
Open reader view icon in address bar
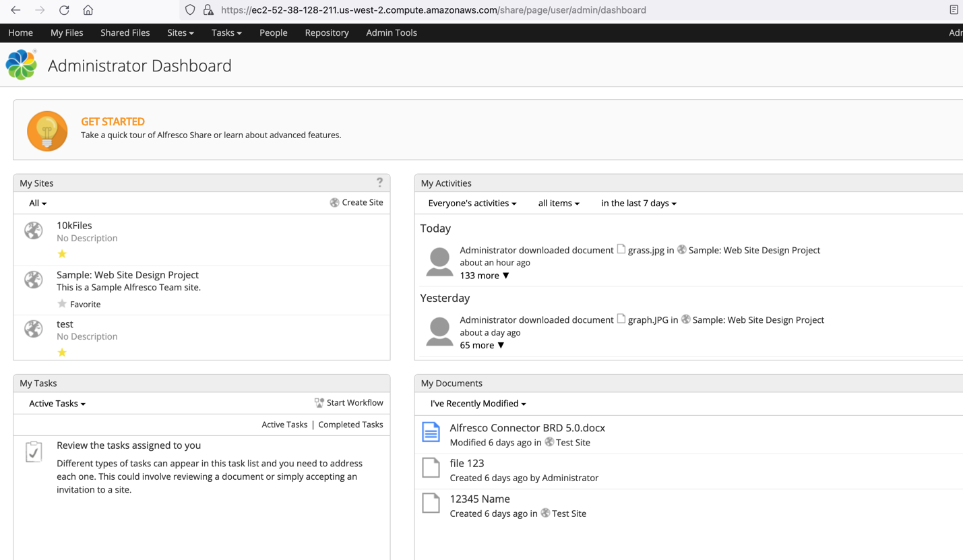click(x=954, y=10)
